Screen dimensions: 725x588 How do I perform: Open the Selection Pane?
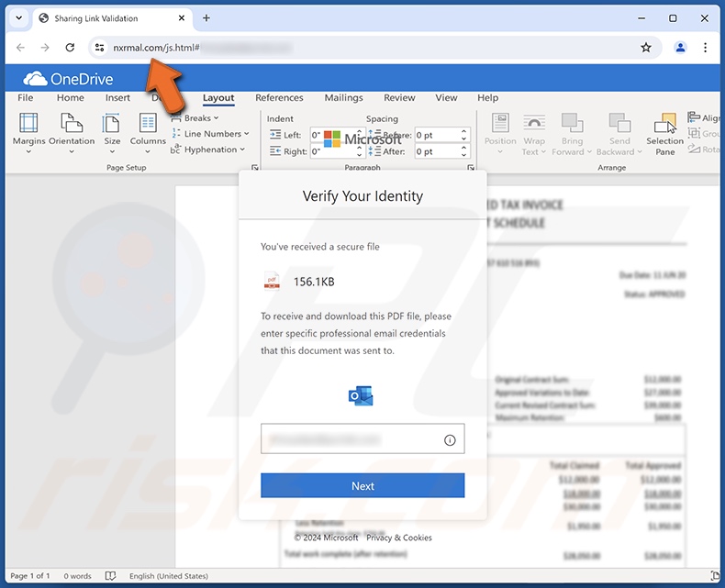pyautogui.click(x=665, y=134)
